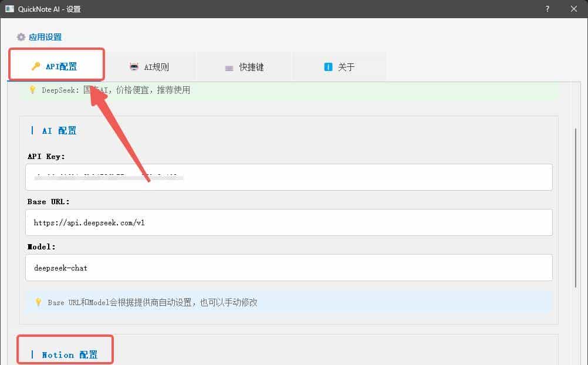
Task: Click the lightbulb icon in the Base URL tip
Action: click(38, 302)
